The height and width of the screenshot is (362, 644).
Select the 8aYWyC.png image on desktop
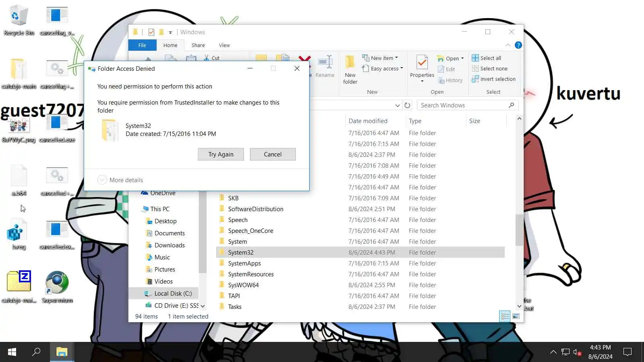19,130
